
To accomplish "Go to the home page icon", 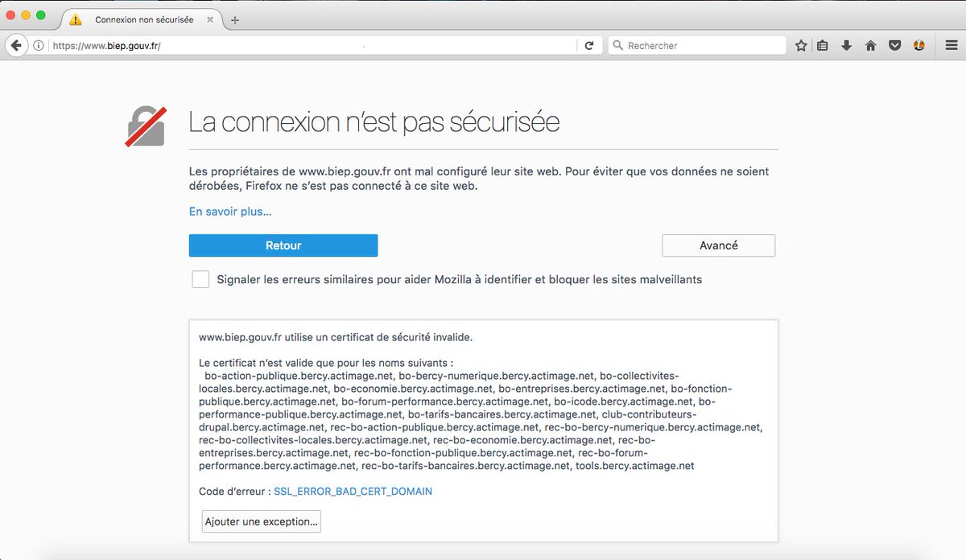I will coord(870,46).
